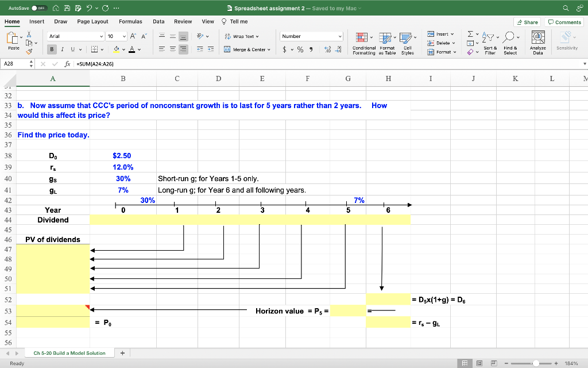Expand the fill color dropdown arrow

click(123, 51)
